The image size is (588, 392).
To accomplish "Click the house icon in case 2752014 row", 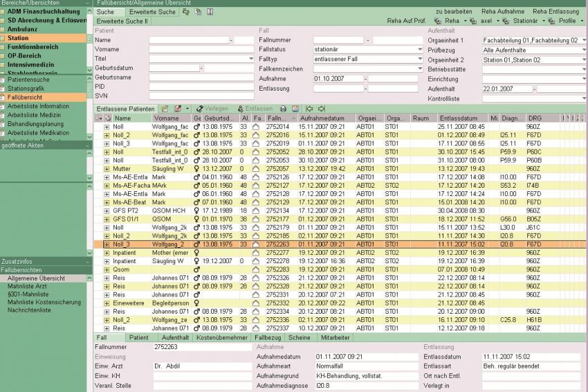I will (x=256, y=127).
